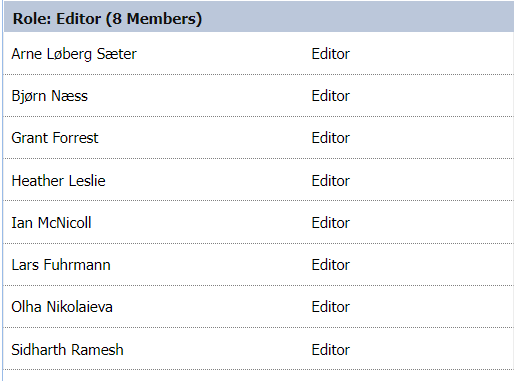Choose Lars Fuhrmann from the list
The image size is (519, 381).
click(x=61, y=265)
